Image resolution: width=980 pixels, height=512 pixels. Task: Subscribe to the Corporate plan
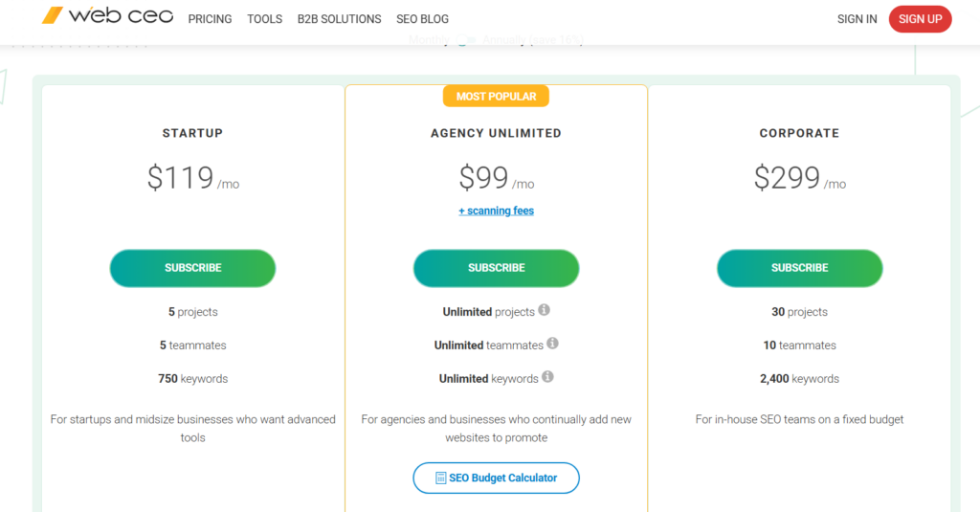[799, 268]
